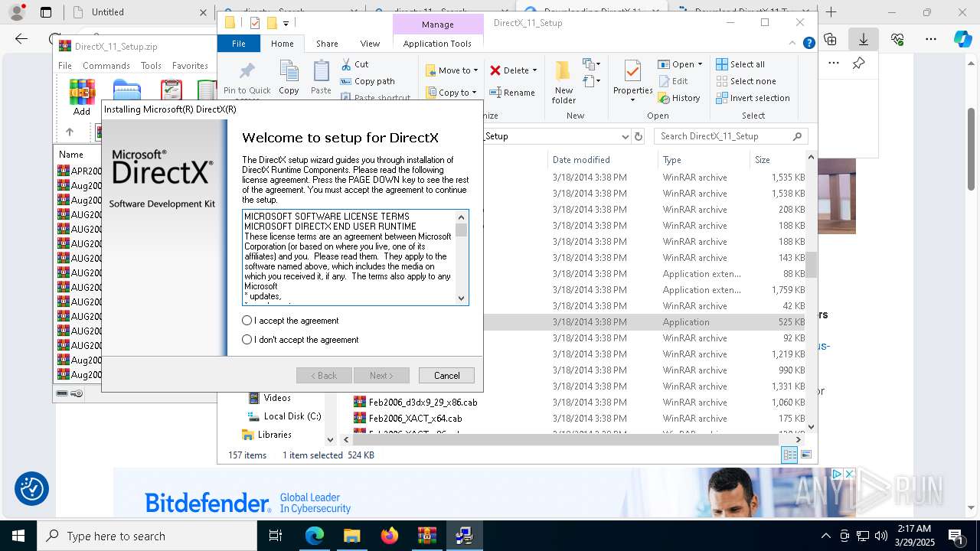
Task: Click the Explorer Help icon
Action: tap(808, 44)
